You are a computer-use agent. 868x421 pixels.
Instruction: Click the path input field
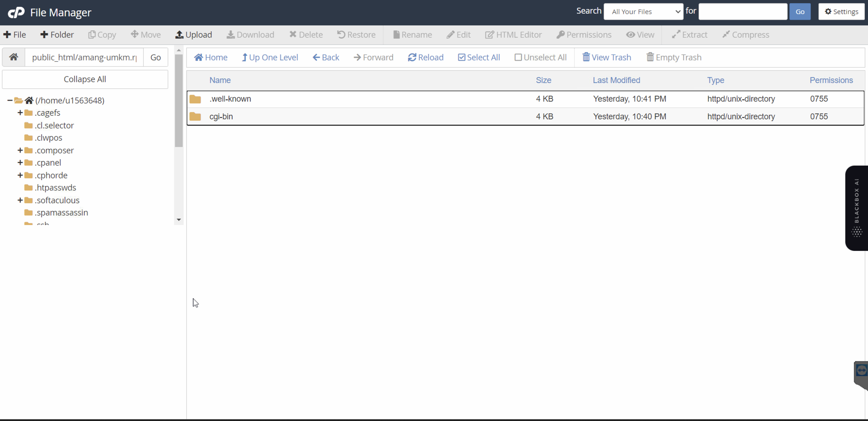click(x=84, y=57)
